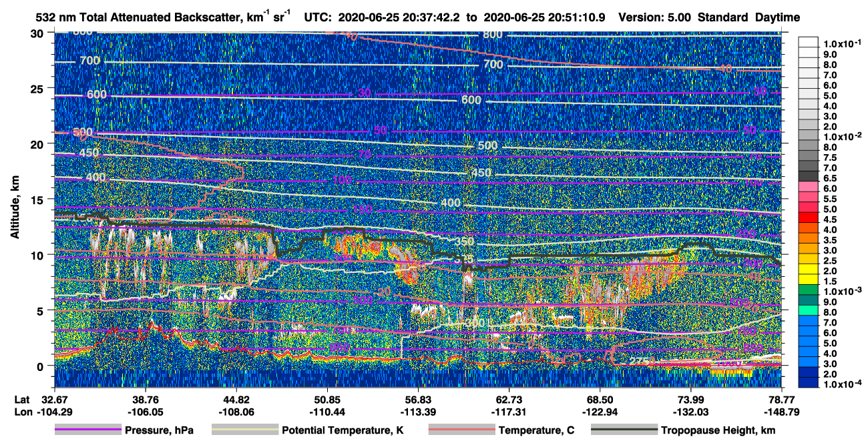Click the pale Potential Temperature legend line sample
The width and height of the screenshot is (868, 445).
coord(244,430)
